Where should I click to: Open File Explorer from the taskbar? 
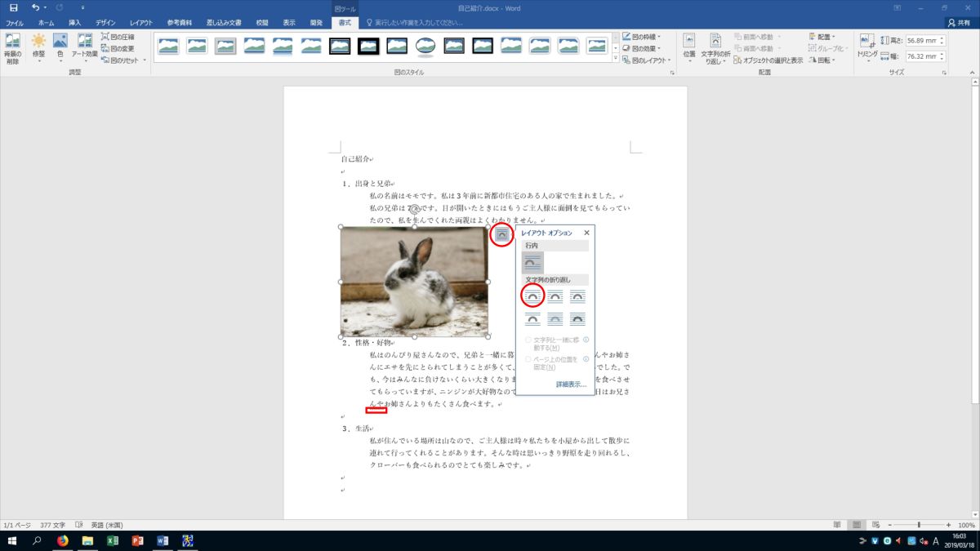(x=87, y=540)
